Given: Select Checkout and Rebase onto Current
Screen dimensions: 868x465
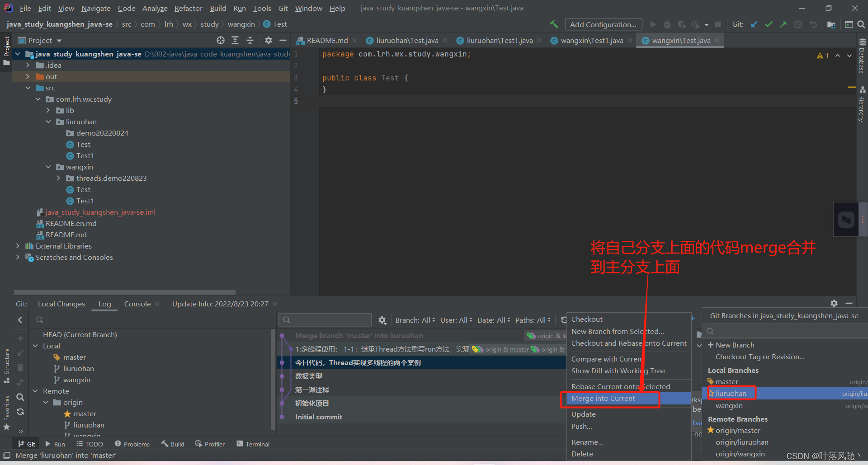Looking at the screenshot, I should tap(629, 343).
